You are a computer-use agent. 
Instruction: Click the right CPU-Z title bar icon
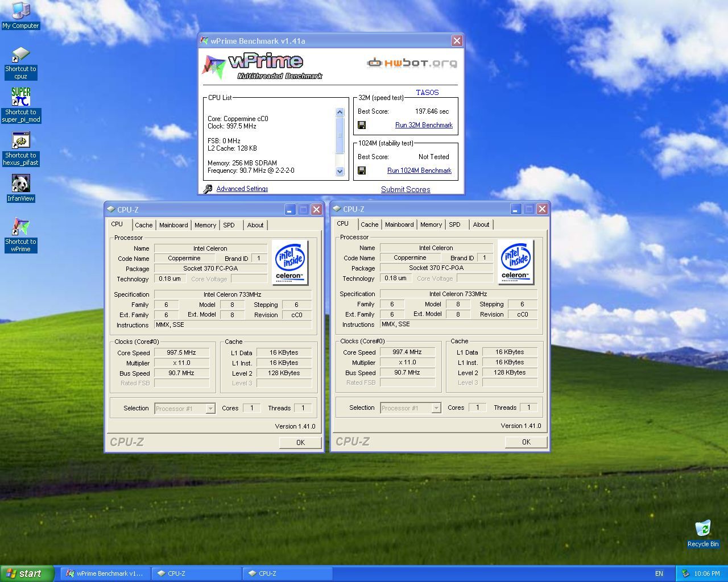tap(337, 209)
